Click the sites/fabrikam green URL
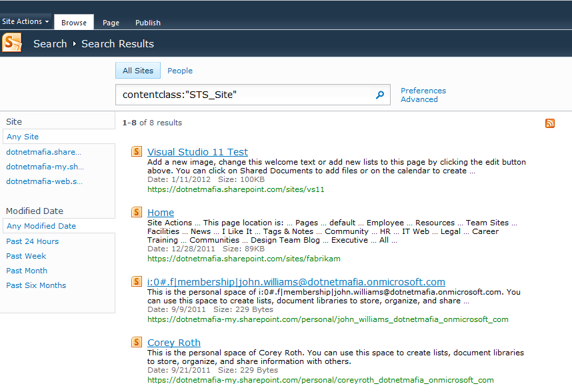The height and width of the screenshot is (392, 572). (244, 259)
